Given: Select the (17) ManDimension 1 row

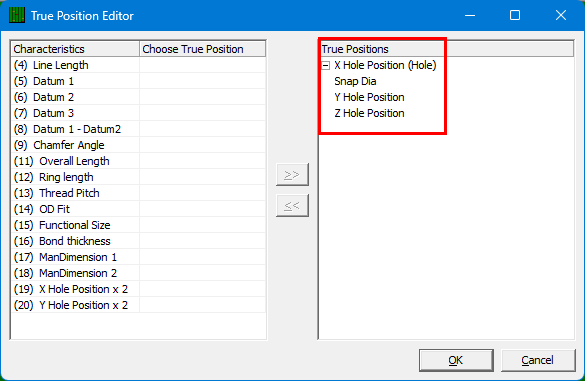Looking at the screenshot, I should tap(138, 257).
